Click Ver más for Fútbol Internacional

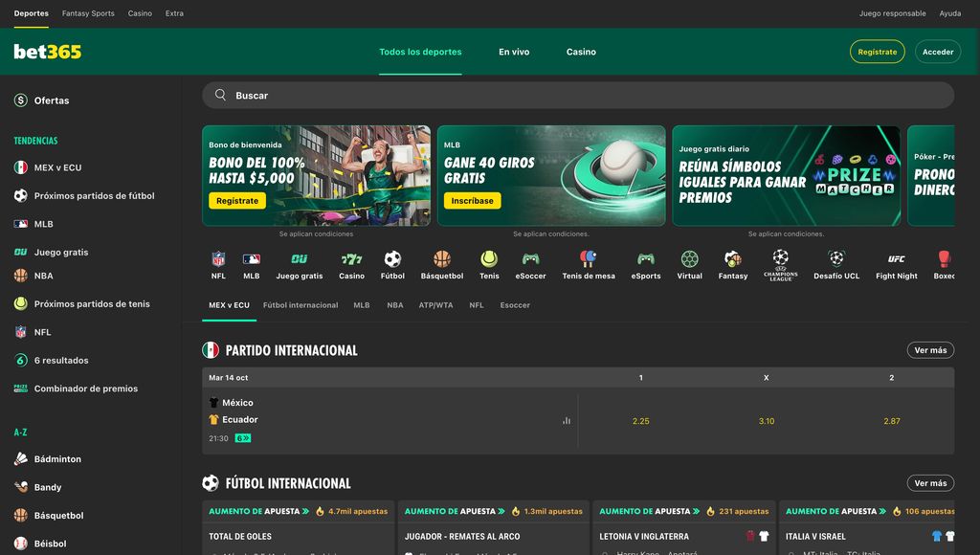pyautogui.click(x=930, y=483)
